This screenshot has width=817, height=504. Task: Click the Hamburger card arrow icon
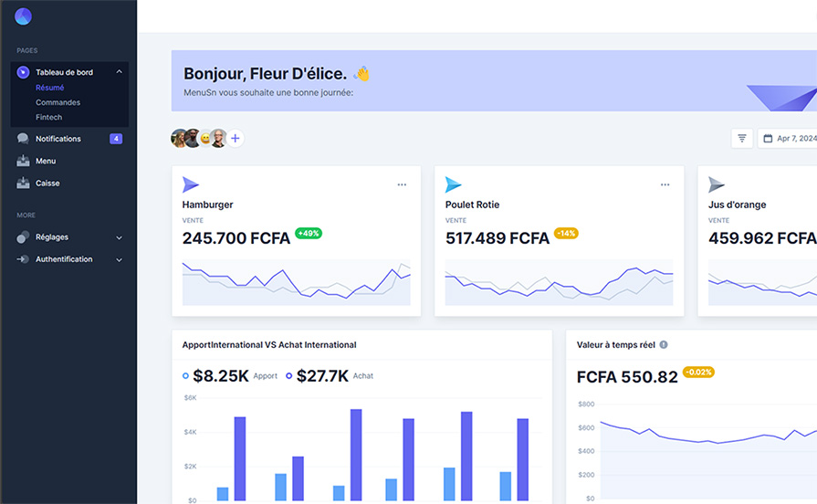(190, 184)
